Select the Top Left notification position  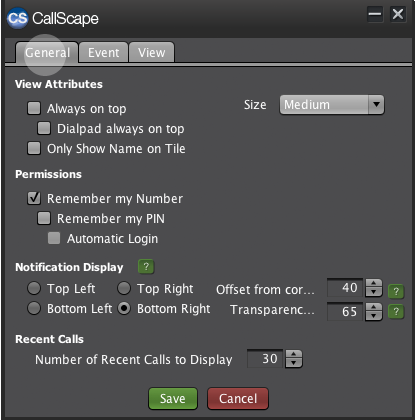click(34, 288)
